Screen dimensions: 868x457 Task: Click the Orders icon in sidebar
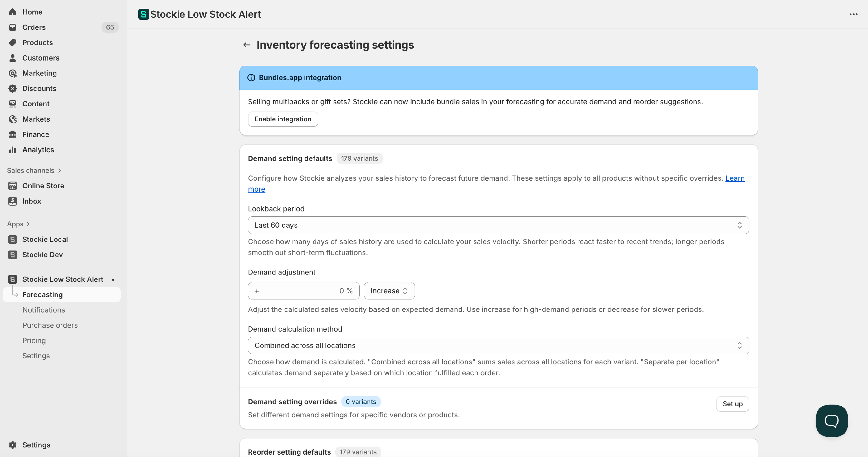pyautogui.click(x=13, y=27)
